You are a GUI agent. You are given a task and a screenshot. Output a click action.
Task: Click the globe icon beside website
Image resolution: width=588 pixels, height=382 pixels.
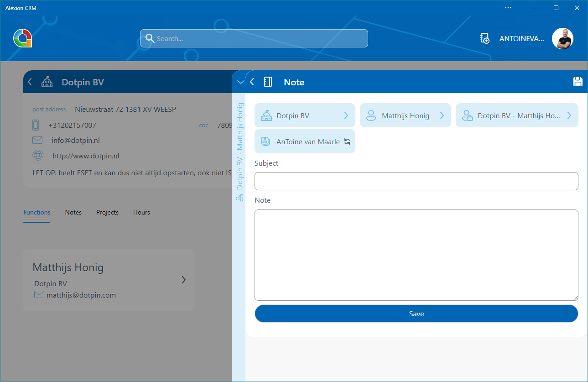click(x=38, y=155)
